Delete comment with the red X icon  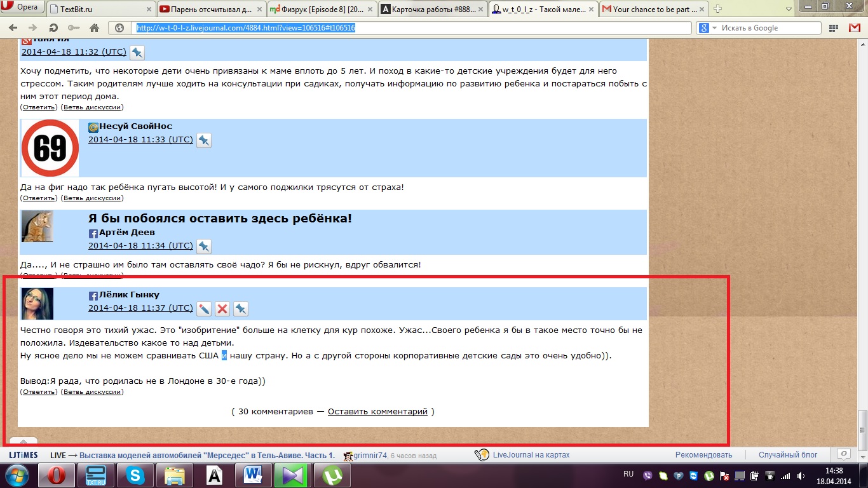click(x=222, y=309)
